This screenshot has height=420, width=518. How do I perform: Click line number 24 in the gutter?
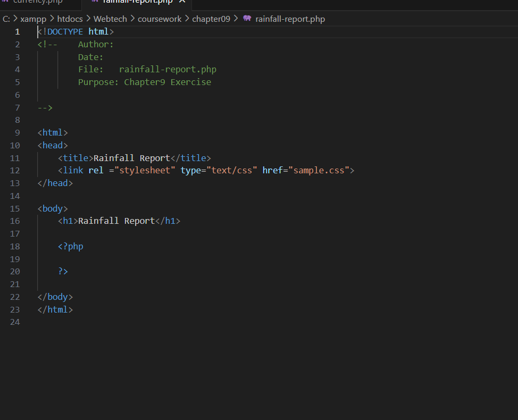click(14, 322)
